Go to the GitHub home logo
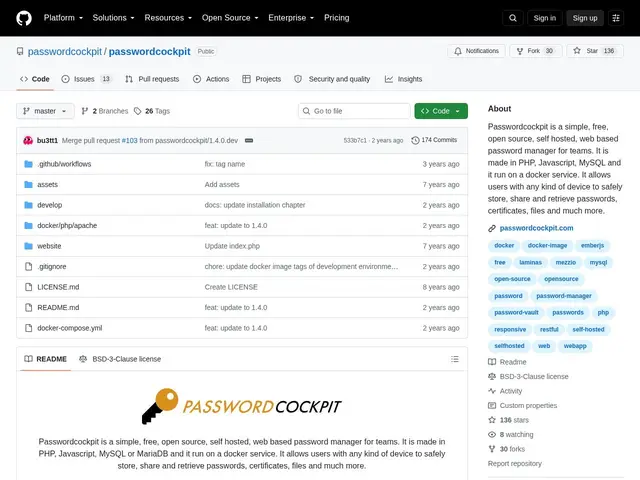The image size is (640, 480). [24, 18]
